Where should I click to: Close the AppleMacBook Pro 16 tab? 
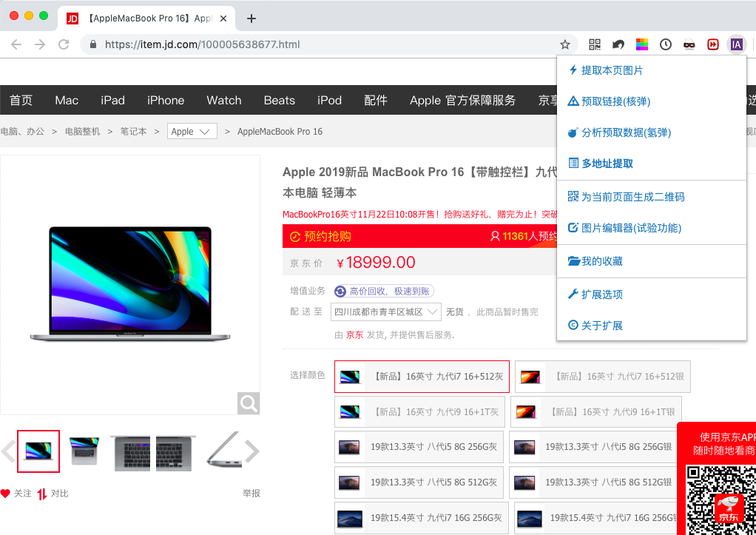coord(223,18)
